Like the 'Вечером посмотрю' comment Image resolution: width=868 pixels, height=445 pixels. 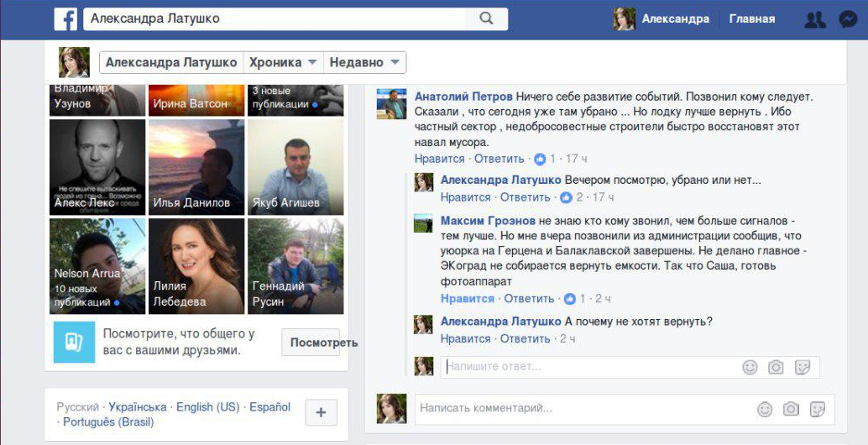[466, 197]
